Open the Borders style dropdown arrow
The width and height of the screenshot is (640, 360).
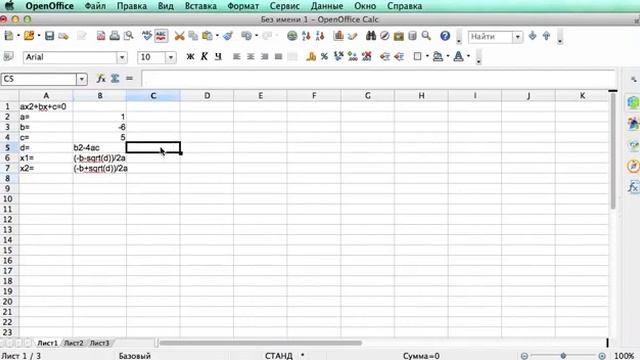pos(427,56)
